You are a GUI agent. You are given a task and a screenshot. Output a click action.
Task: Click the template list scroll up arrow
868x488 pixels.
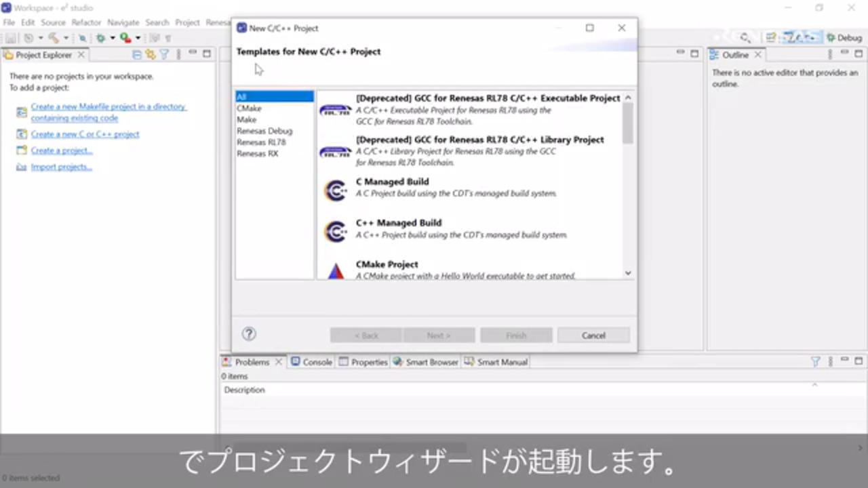tap(628, 98)
